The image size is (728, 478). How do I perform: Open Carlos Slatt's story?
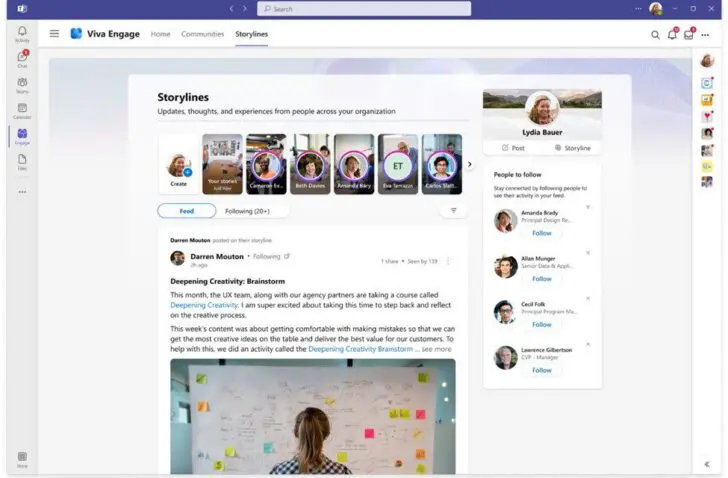coord(442,164)
